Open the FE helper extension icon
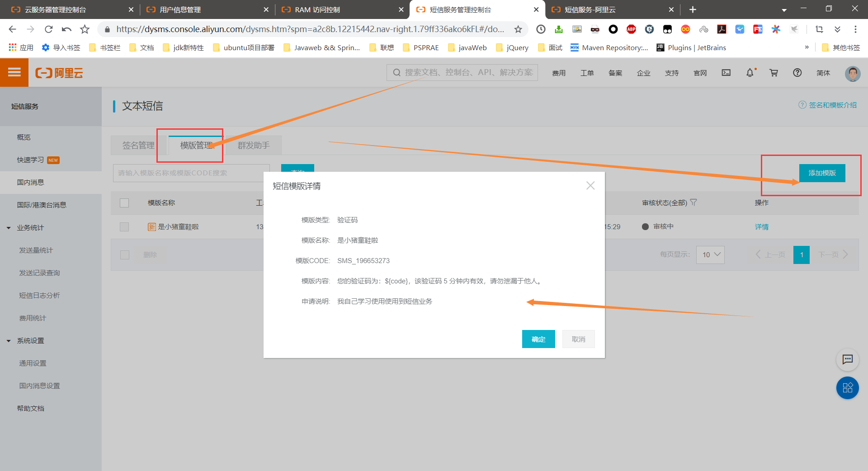Image resolution: width=868 pixels, height=471 pixels. [x=758, y=29]
